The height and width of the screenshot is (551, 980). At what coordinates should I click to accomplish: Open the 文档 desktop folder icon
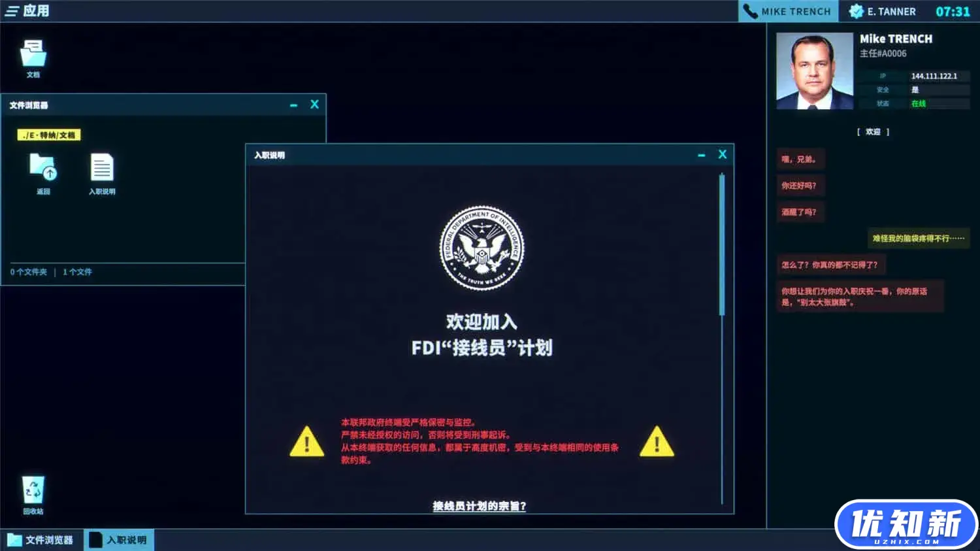coord(33,54)
